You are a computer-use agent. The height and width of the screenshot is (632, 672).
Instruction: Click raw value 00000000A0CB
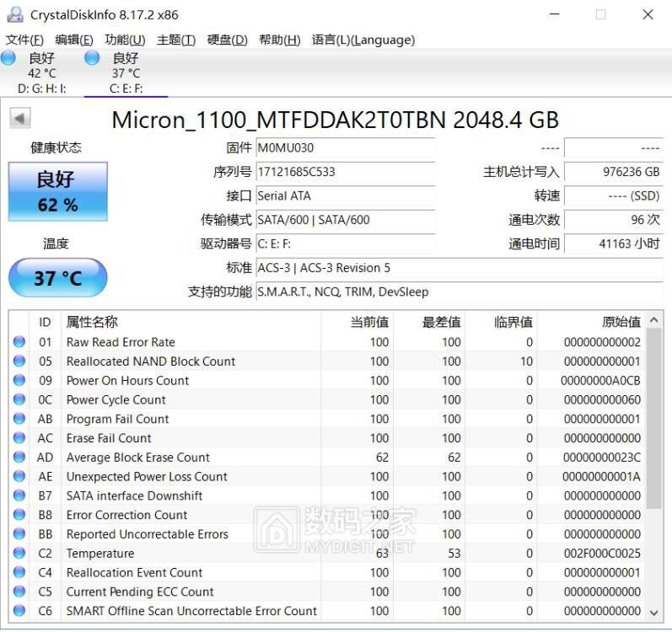600,380
